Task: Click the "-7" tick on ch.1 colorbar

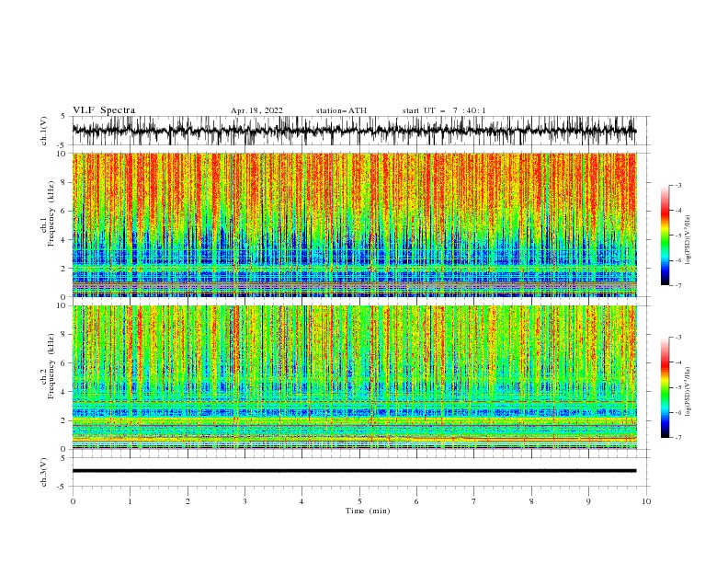Action: (x=677, y=285)
